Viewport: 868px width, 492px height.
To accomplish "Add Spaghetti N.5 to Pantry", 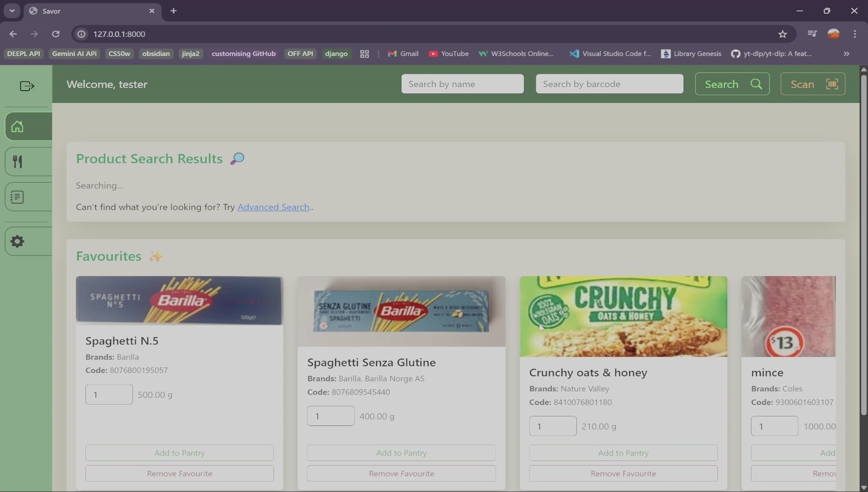I will 179,453.
